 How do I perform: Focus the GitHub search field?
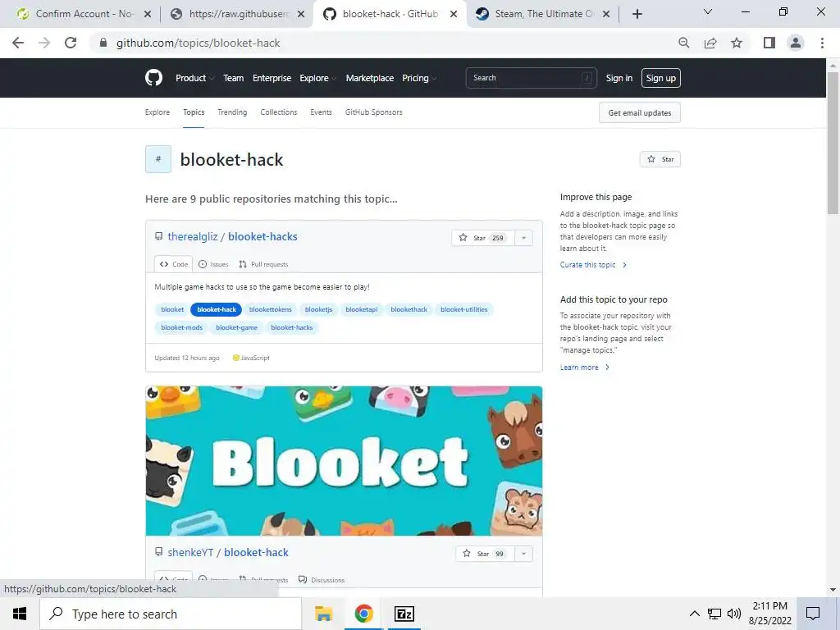pyautogui.click(x=531, y=78)
